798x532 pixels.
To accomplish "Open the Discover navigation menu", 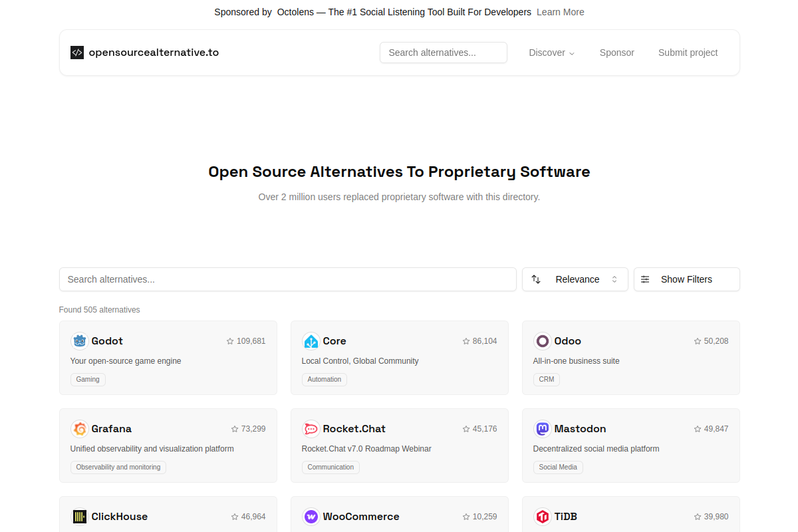I will (552, 53).
